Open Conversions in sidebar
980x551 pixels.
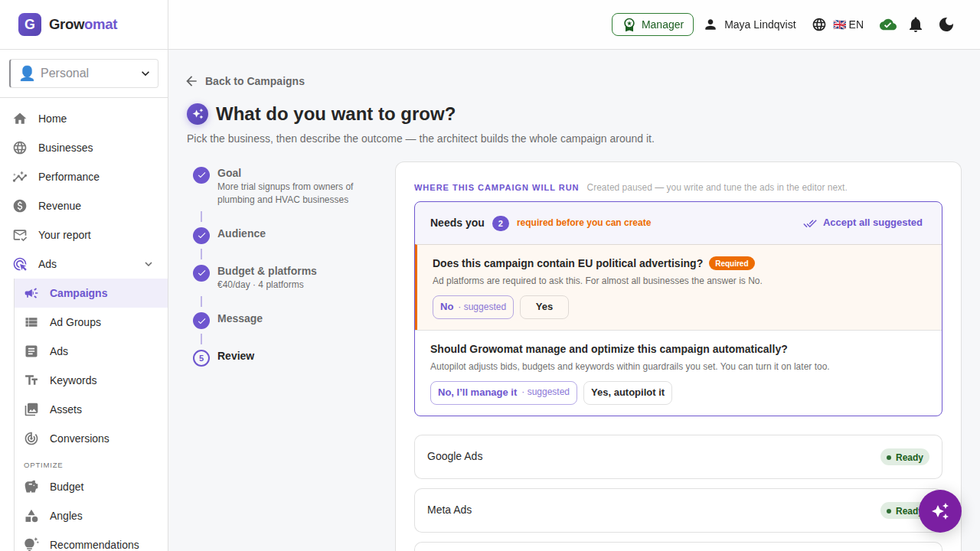(x=91, y=439)
